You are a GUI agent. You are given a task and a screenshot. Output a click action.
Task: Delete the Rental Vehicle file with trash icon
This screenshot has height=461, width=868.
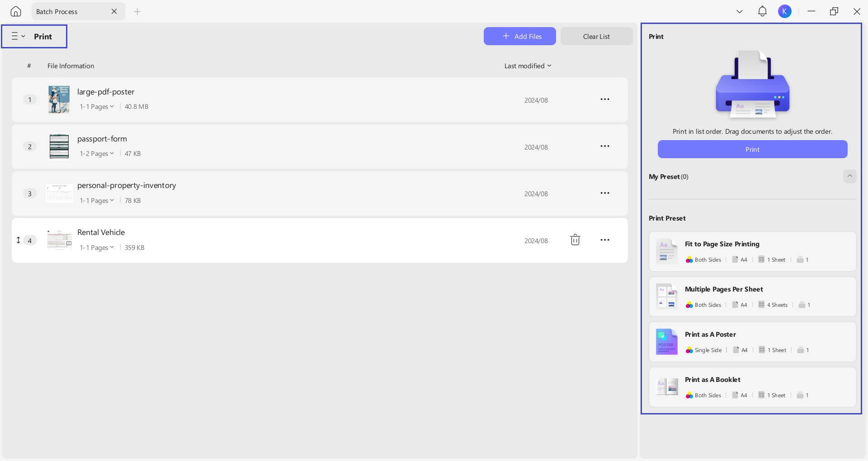coord(575,240)
